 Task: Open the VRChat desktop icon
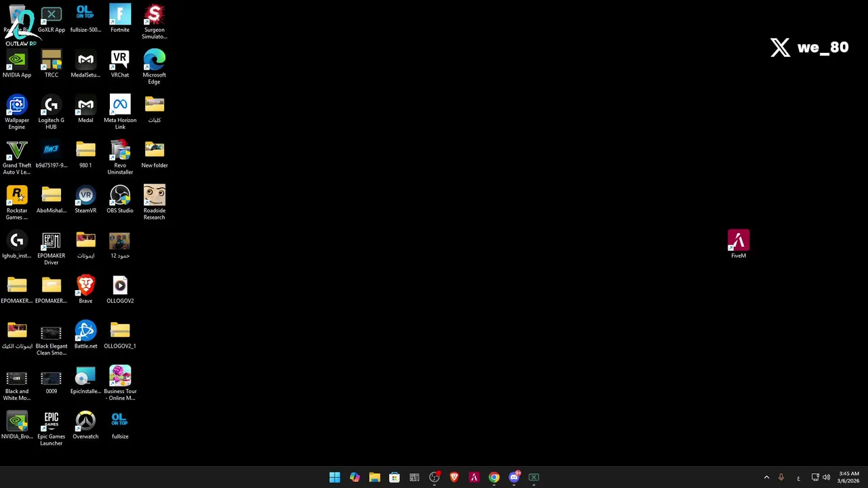(120, 64)
